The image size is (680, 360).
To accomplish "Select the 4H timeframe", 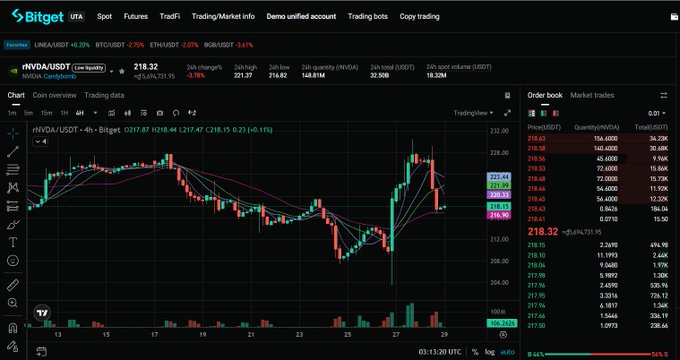I will pyautogui.click(x=80, y=113).
